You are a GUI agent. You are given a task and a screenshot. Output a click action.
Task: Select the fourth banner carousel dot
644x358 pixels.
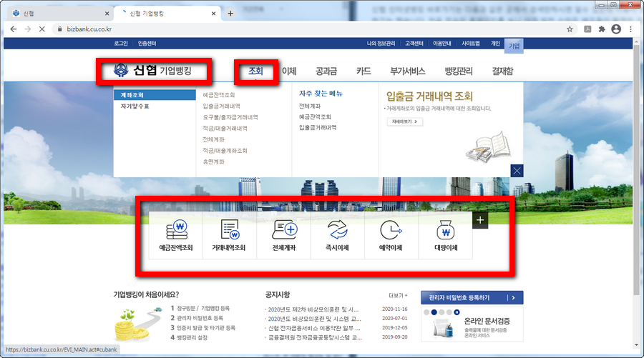pyautogui.click(x=449, y=312)
